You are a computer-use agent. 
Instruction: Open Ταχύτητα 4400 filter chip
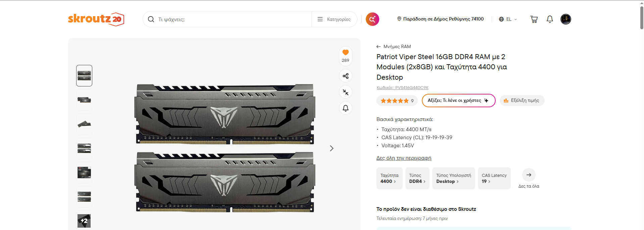390,178
